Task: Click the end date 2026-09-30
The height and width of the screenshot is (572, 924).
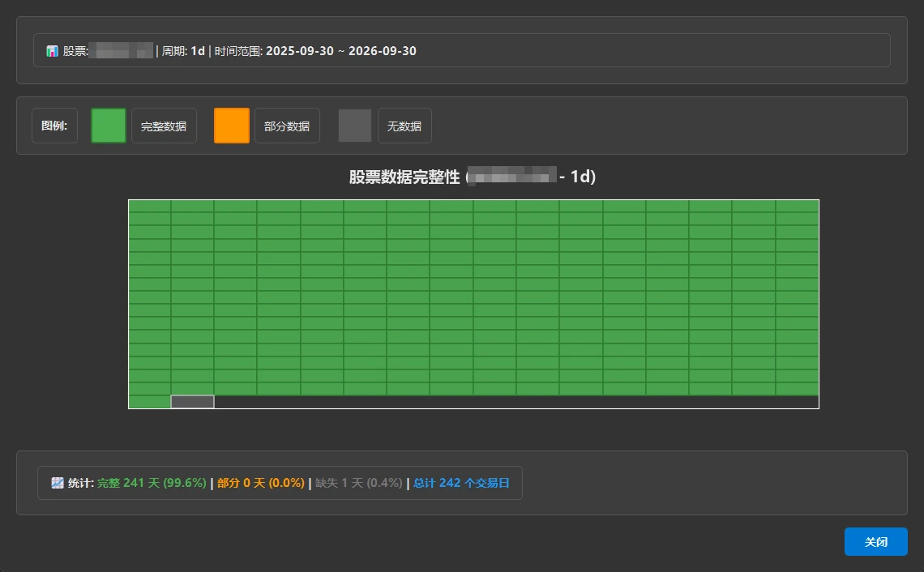Action: tap(383, 51)
